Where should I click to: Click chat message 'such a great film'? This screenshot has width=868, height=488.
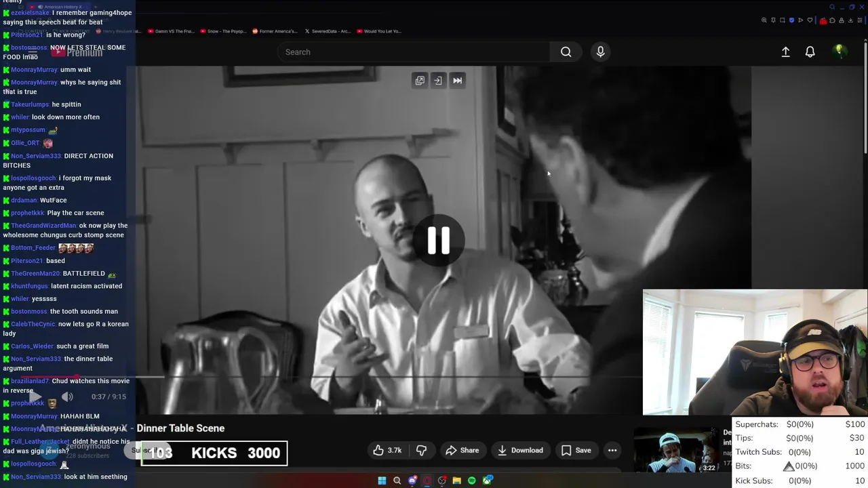82,346
